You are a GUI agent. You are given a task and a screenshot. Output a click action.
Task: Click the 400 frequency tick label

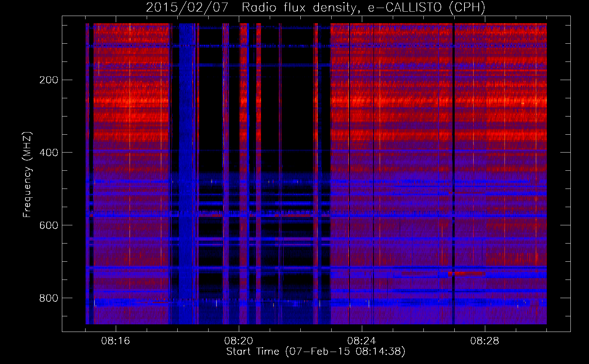49,153
